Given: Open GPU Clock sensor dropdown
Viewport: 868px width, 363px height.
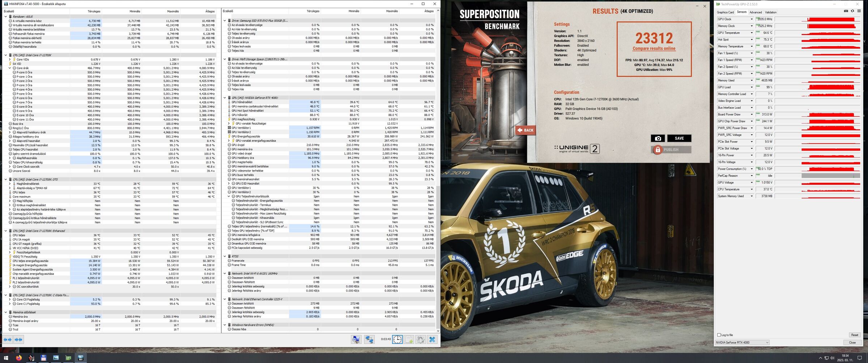Looking at the screenshot, I should (x=752, y=19).
